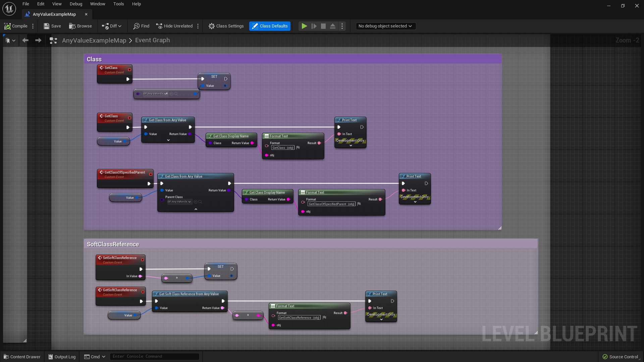Click the Eject icon in toolbar
Image resolution: width=644 pixels, height=362 pixels.
coord(333,26)
